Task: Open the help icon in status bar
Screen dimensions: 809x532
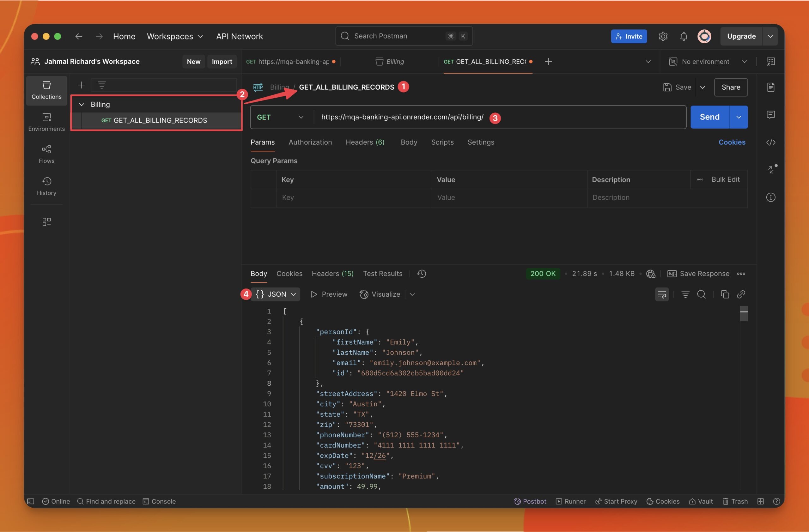Action: [776, 501]
